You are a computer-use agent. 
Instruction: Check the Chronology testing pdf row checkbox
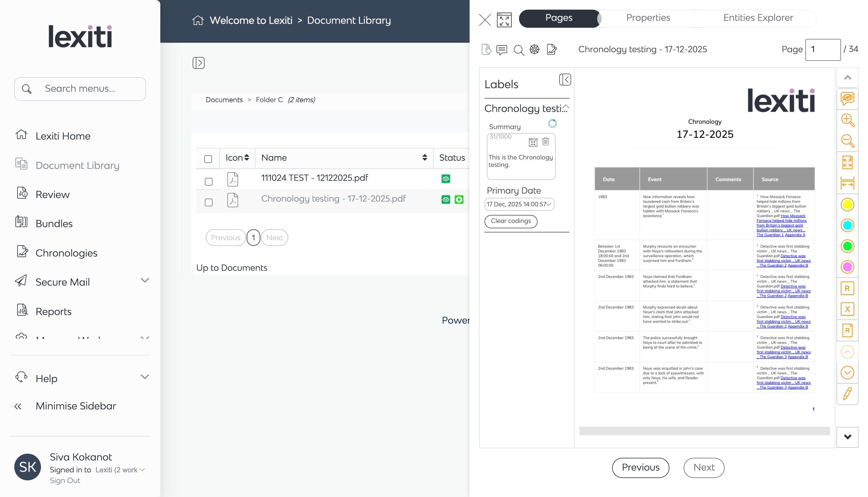(x=208, y=202)
